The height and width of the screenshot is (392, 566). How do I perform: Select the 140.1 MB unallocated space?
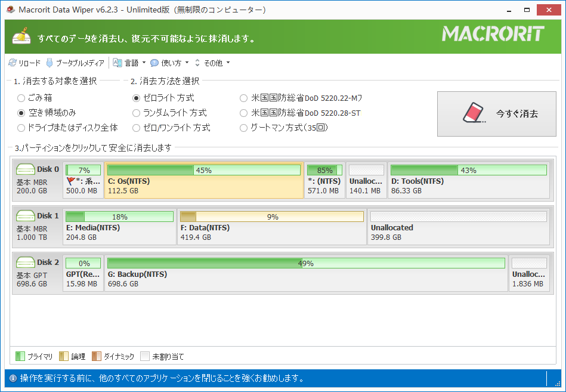click(366, 180)
